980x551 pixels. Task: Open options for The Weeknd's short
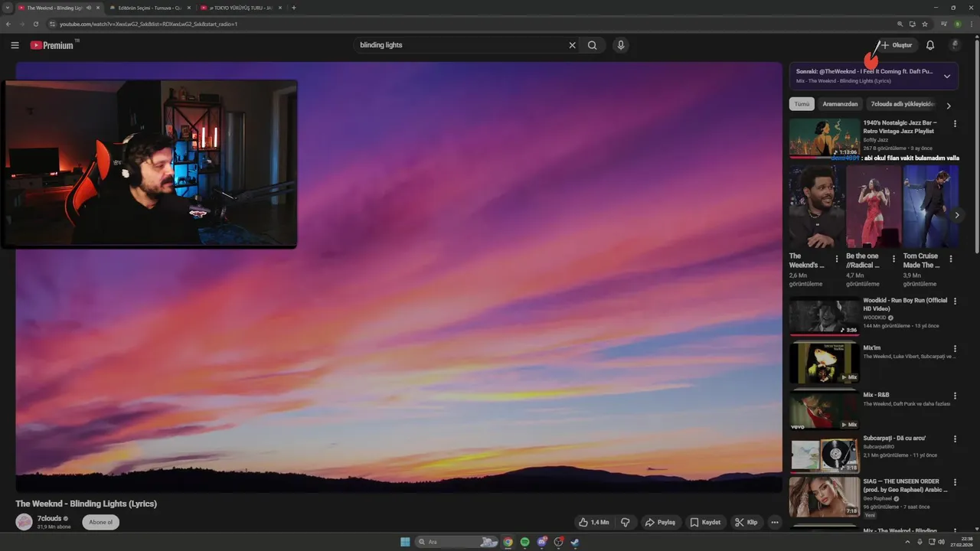(x=837, y=259)
